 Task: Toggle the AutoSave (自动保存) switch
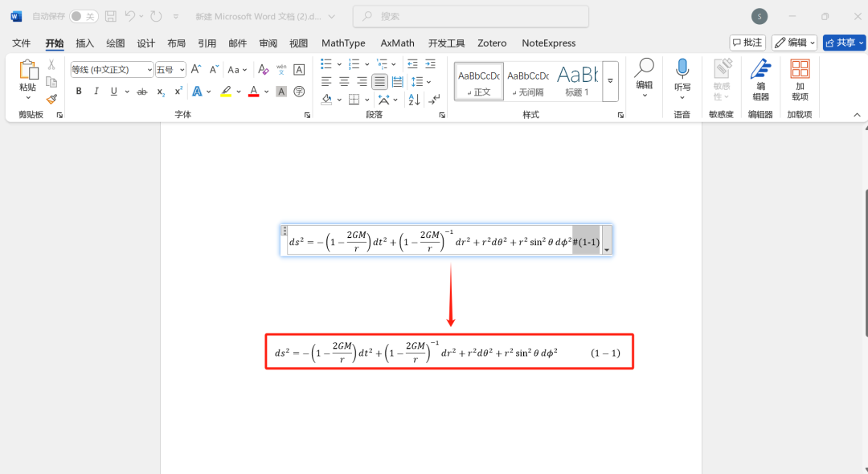84,16
